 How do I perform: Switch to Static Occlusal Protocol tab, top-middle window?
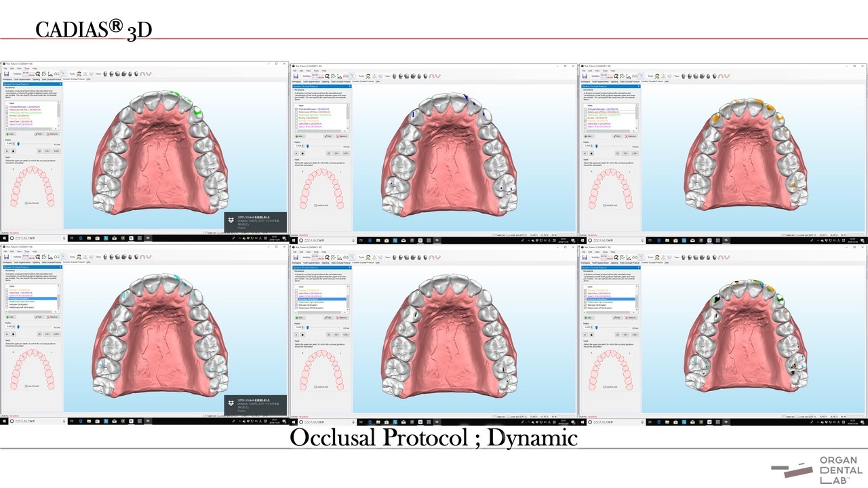(340, 81)
